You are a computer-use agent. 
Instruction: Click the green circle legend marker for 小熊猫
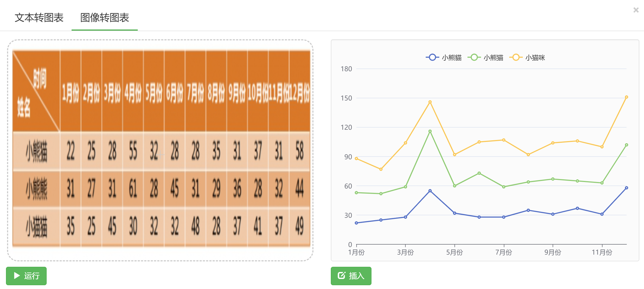point(474,57)
